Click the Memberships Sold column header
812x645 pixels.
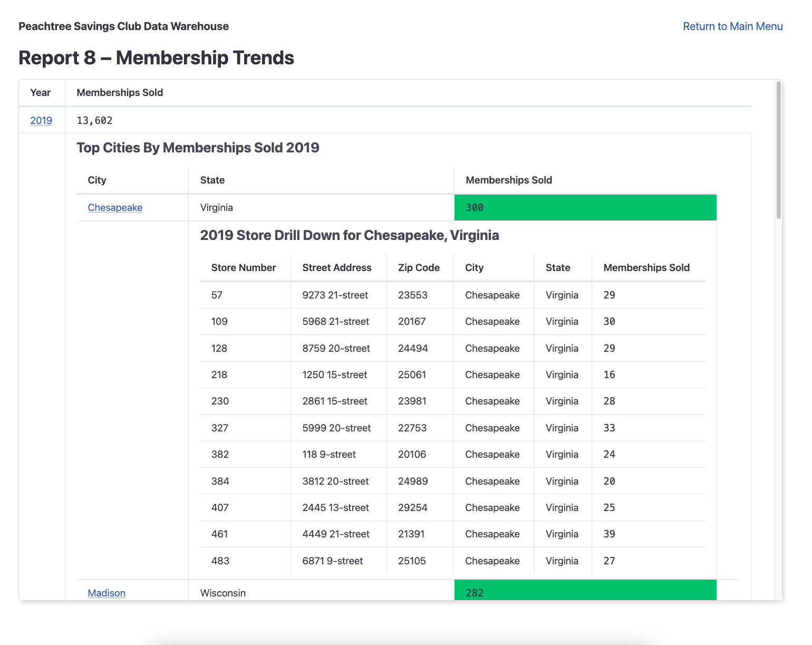(120, 92)
